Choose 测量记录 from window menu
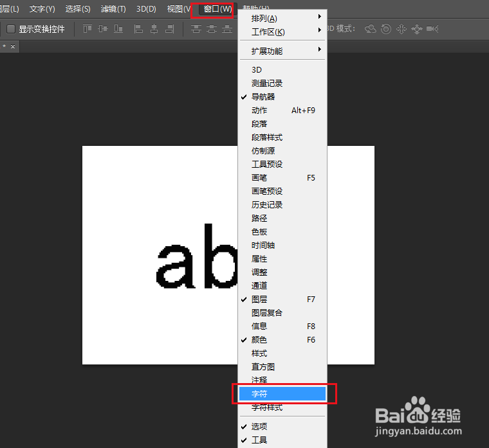Image resolution: width=489 pixels, height=448 pixels. click(x=282, y=83)
